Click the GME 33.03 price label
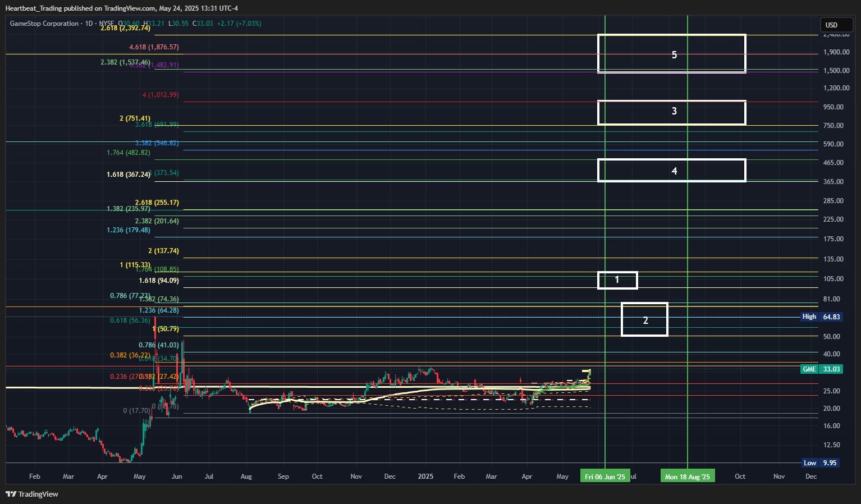This screenshot has width=861, height=504. tap(821, 369)
